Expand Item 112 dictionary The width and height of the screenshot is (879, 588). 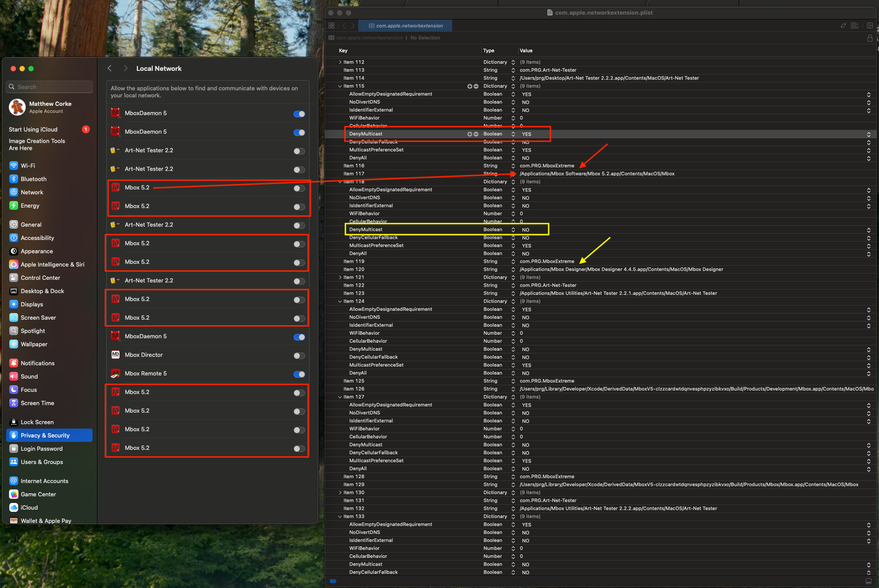tap(340, 62)
